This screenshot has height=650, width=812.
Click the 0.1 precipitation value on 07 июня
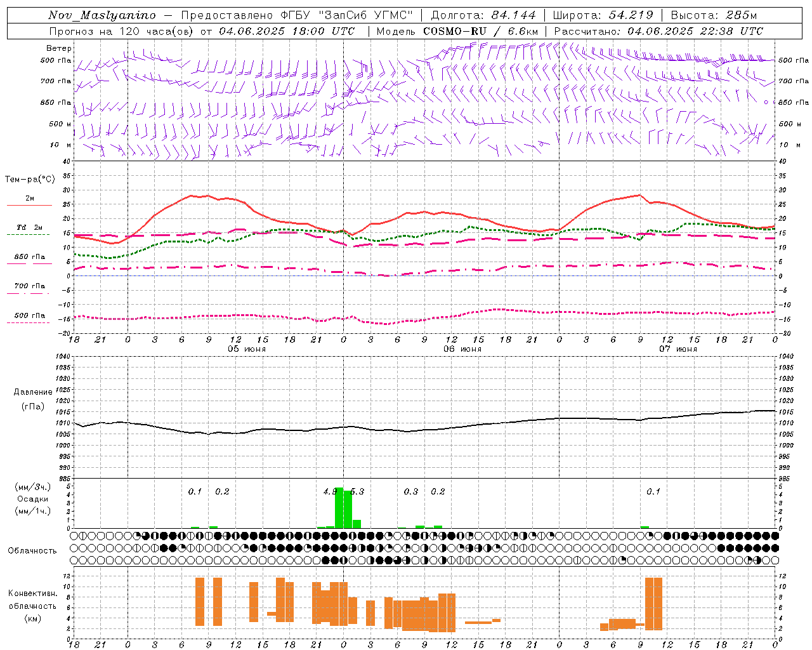pos(653,491)
